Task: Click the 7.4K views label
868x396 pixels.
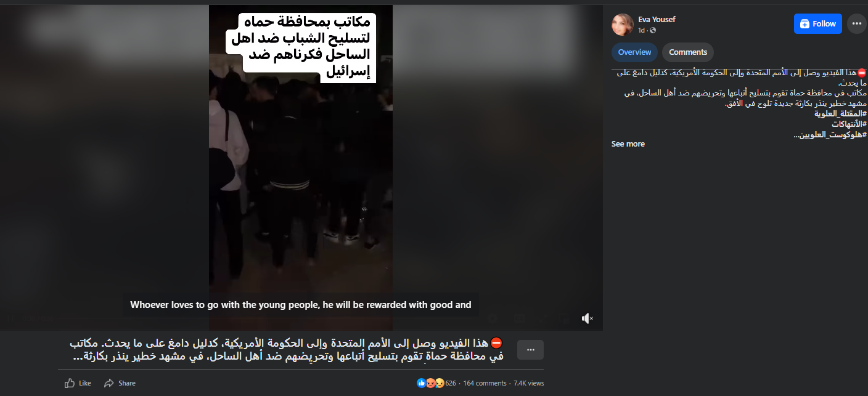Action: [529, 383]
